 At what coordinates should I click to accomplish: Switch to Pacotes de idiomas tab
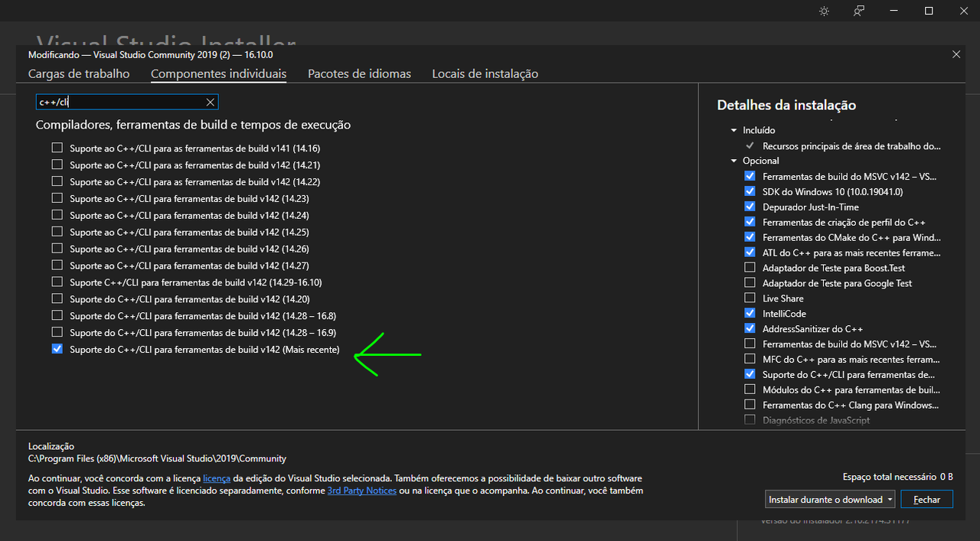point(360,74)
